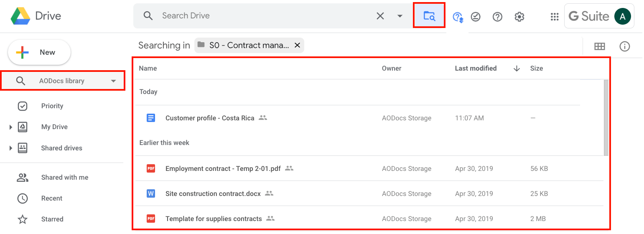Image resolution: width=644 pixels, height=234 pixels.
Task: Click the 25 KB size cell
Action: point(539,194)
